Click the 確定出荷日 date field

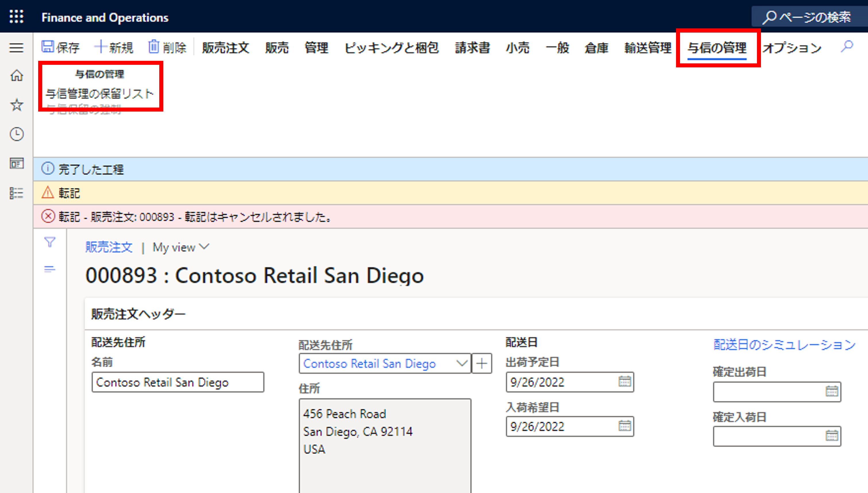click(777, 392)
